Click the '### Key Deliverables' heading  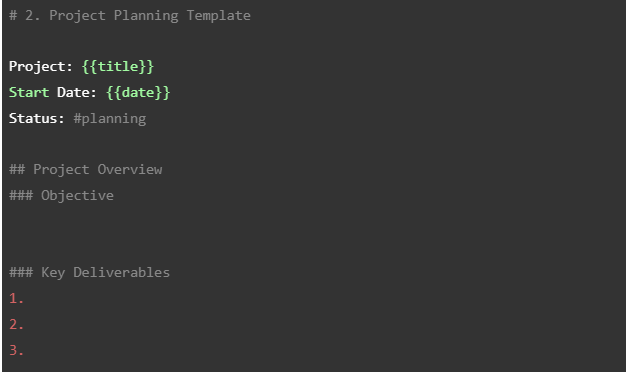coord(89,272)
